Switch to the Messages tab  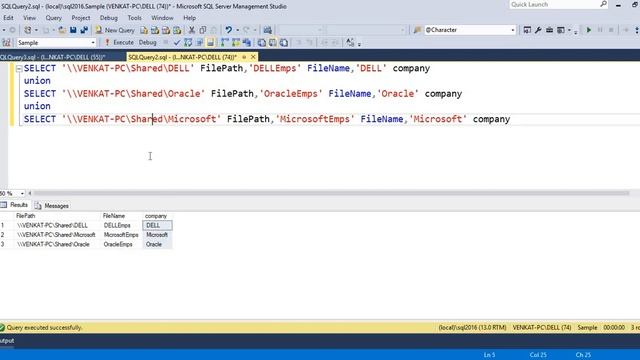52,206
